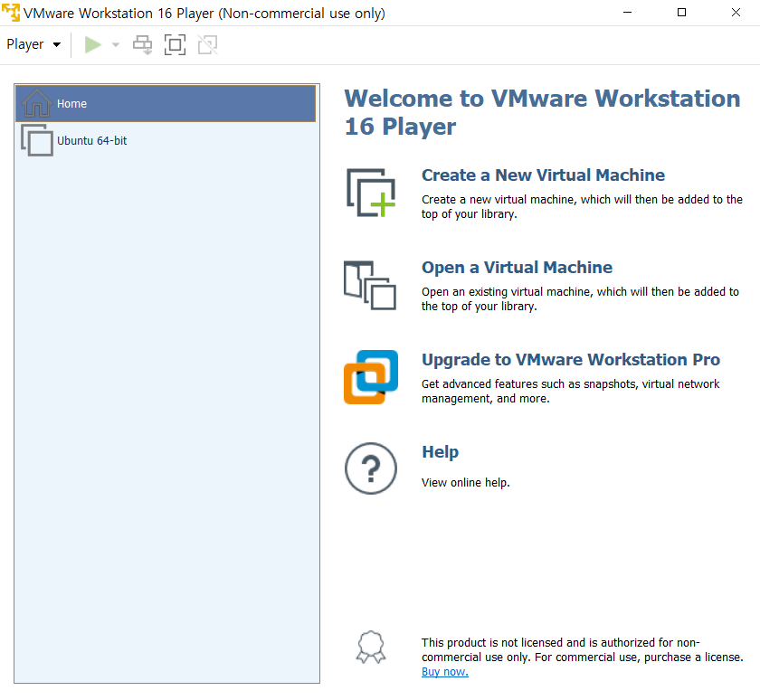The width and height of the screenshot is (760, 700).
Task: Click the Create a New Virtual Machine heading
Action: (543, 175)
